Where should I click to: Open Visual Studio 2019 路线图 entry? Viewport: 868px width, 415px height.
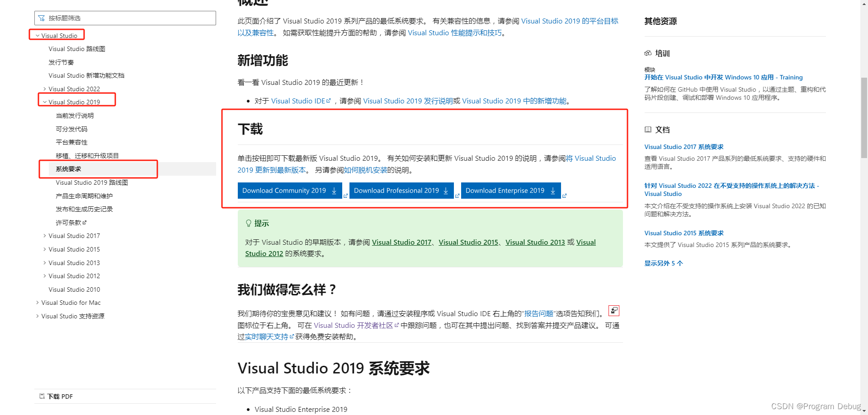pos(92,182)
